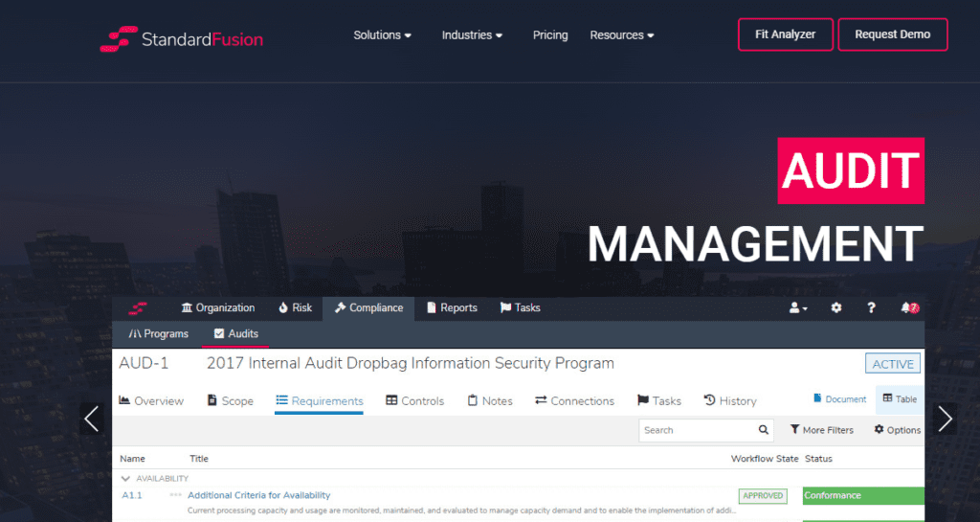980x522 pixels.
Task: Open the settings gear icon
Action: (x=836, y=307)
